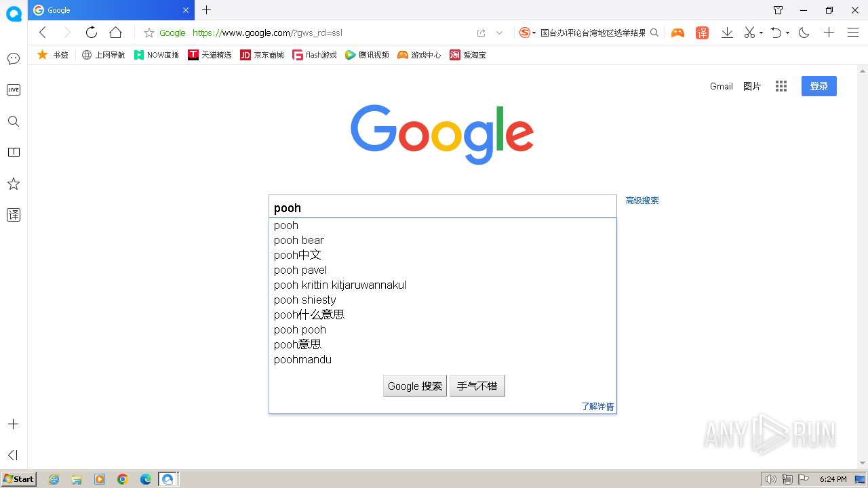Select suggestion 'pooh pooh'
This screenshot has width=868, height=488.
tap(443, 329)
